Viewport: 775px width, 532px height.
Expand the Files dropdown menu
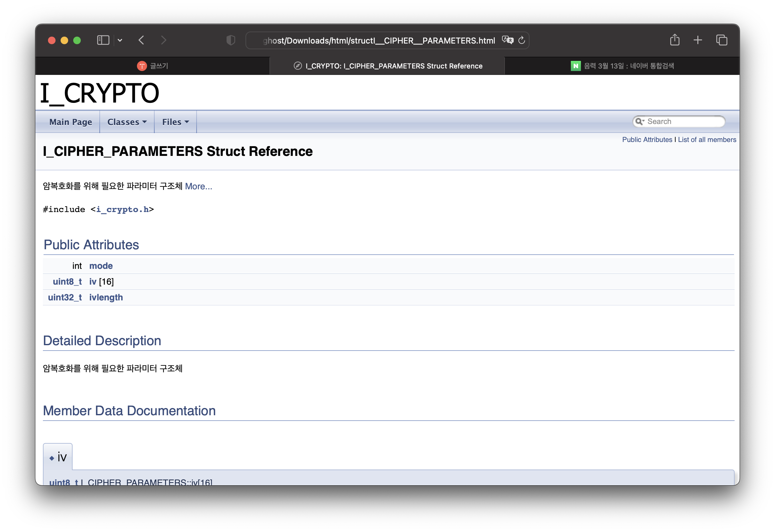[x=175, y=122]
